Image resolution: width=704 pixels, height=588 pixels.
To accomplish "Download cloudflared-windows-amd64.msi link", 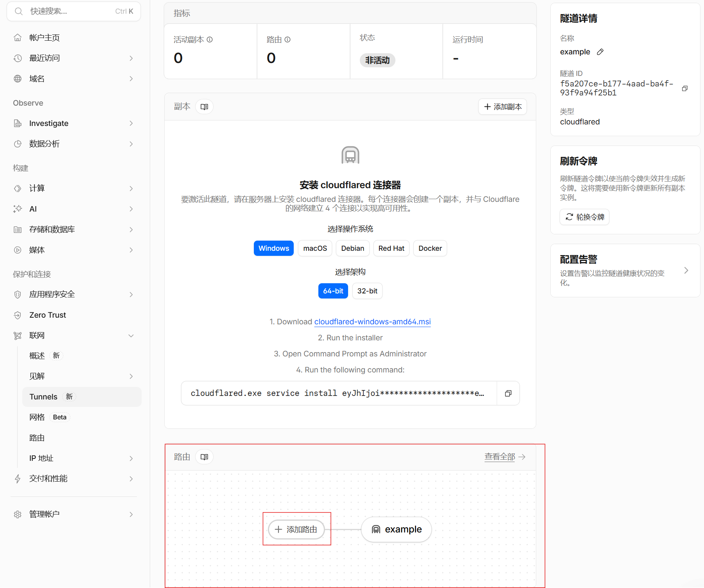I will click(372, 322).
